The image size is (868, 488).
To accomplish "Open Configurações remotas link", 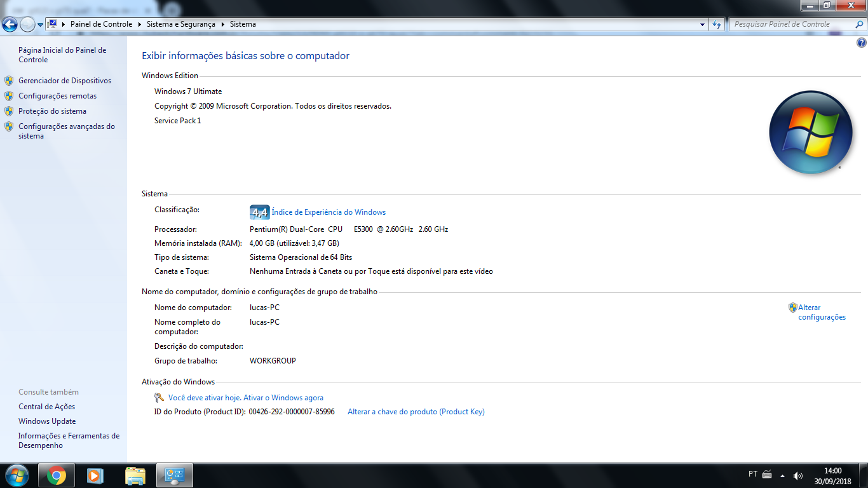I will coord(58,96).
